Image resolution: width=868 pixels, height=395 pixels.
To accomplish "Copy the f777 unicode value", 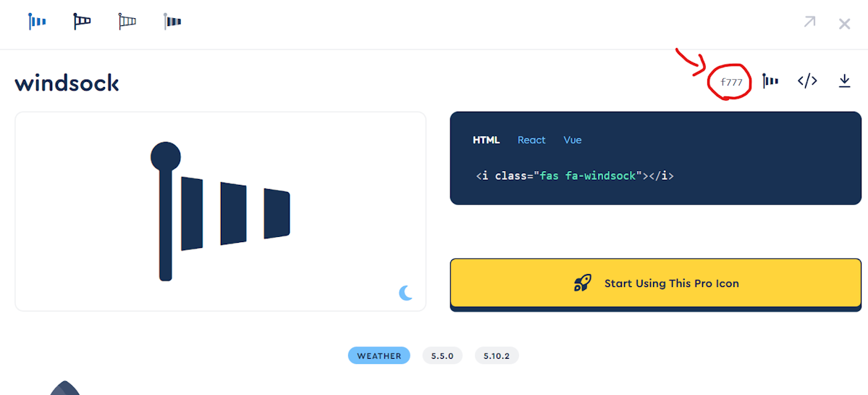I will pyautogui.click(x=730, y=82).
